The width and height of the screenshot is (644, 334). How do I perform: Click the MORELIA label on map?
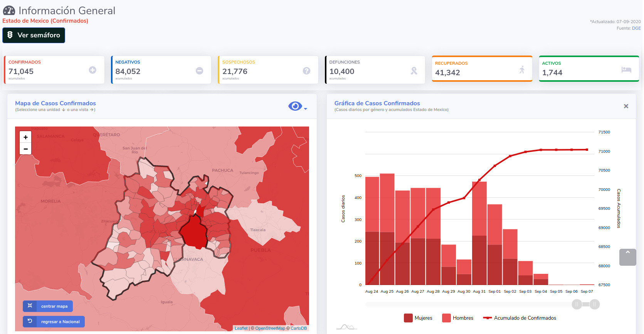tap(50, 201)
